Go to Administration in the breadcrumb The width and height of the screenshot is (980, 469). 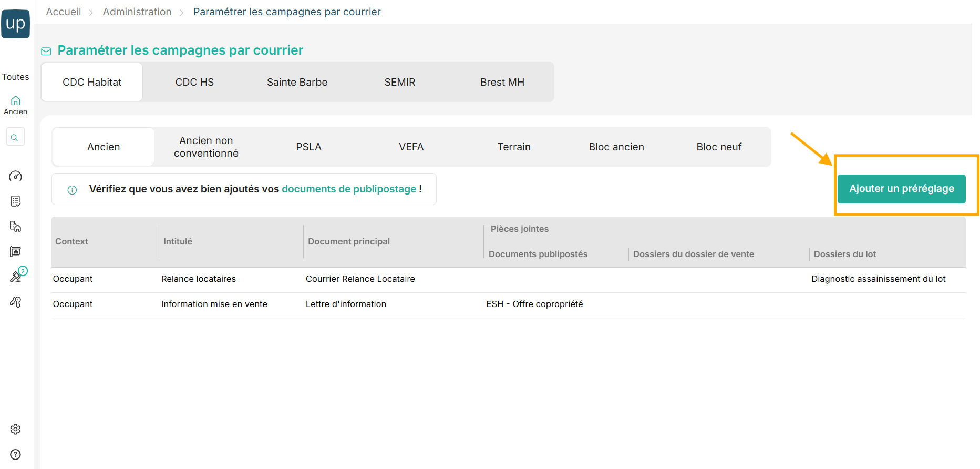137,12
